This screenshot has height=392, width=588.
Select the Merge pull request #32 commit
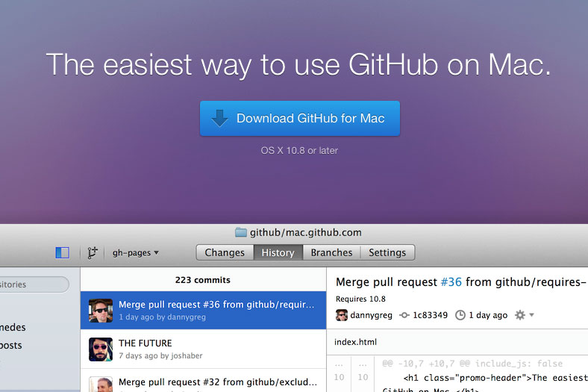point(203,381)
